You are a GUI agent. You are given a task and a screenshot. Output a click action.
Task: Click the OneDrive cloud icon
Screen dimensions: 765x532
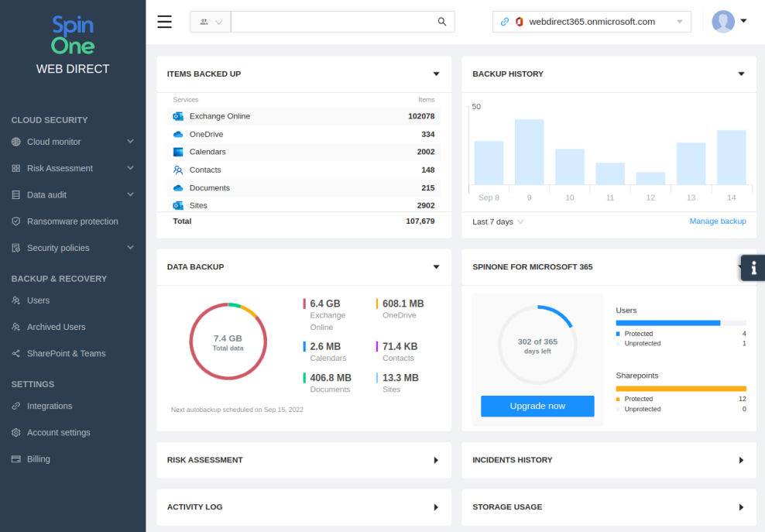pyautogui.click(x=178, y=134)
